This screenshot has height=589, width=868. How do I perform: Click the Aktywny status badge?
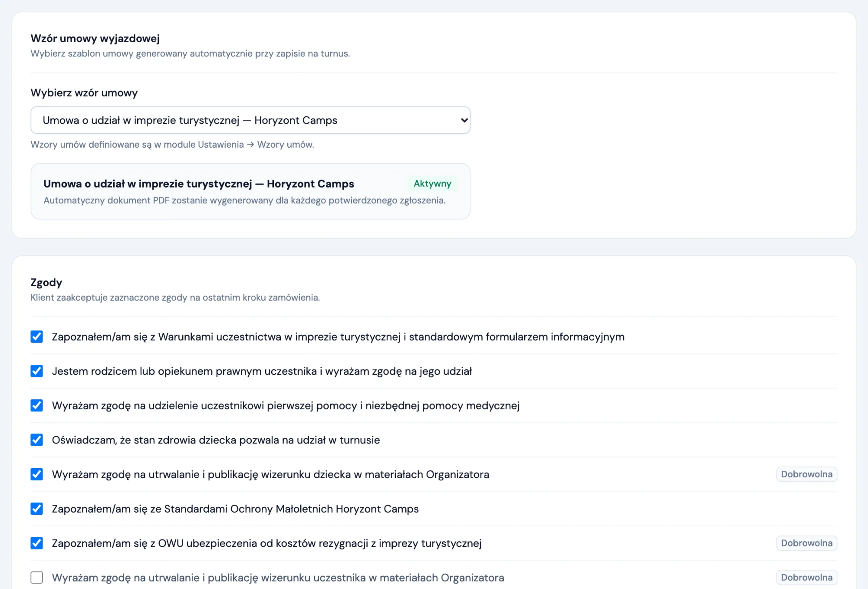432,184
